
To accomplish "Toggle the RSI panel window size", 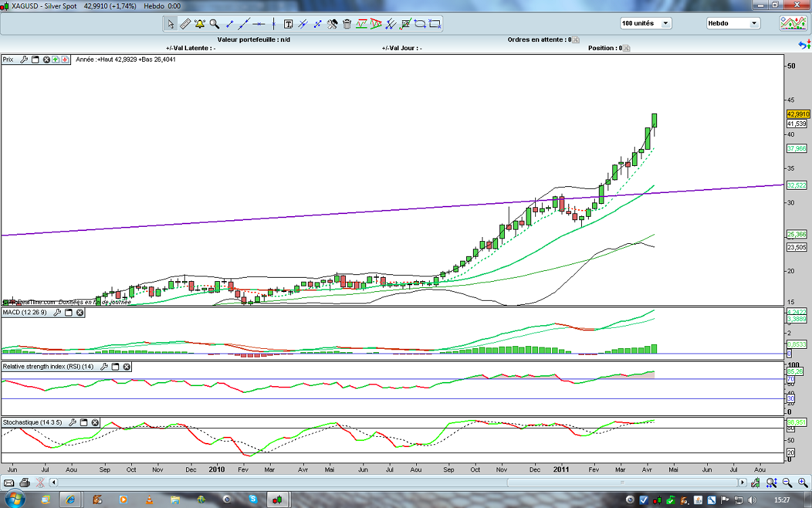I will [x=115, y=366].
